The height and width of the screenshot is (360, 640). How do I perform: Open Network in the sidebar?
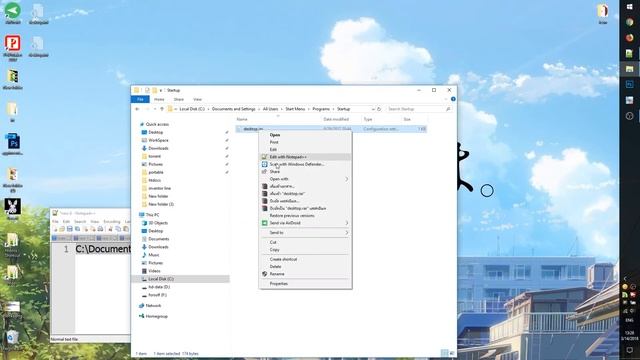153,306
